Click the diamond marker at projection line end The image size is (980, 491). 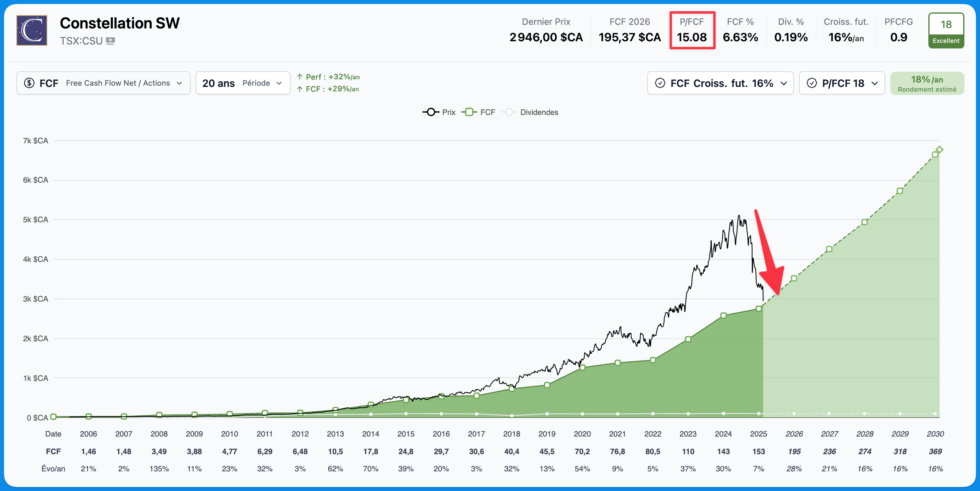pyautogui.click(x=940, y=150)
